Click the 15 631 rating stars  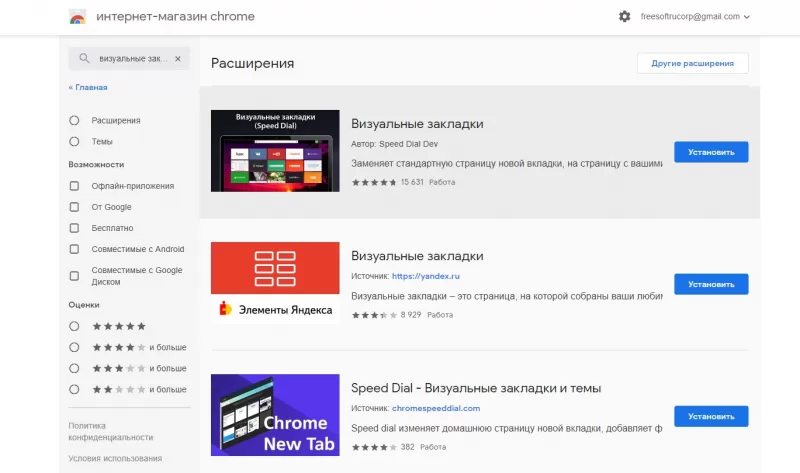[x=374, y=182]
